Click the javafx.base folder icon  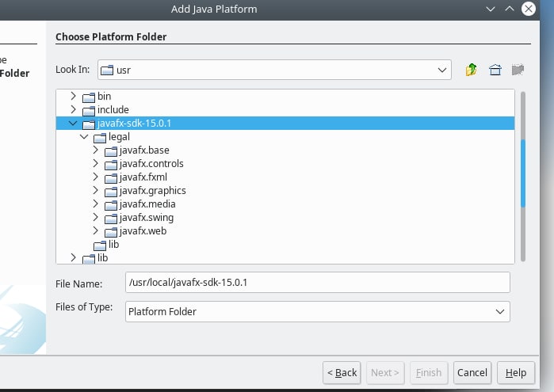pos(111,151)
